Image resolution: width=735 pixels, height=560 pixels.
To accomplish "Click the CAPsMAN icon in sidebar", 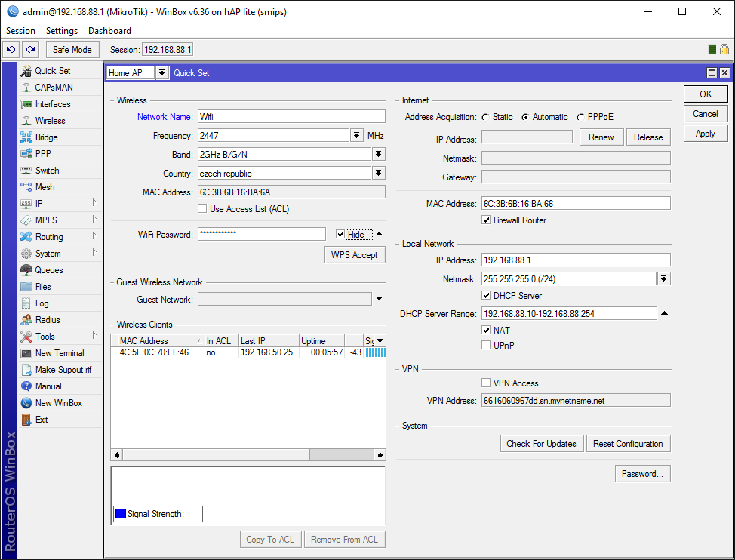I will click(26, 88).
